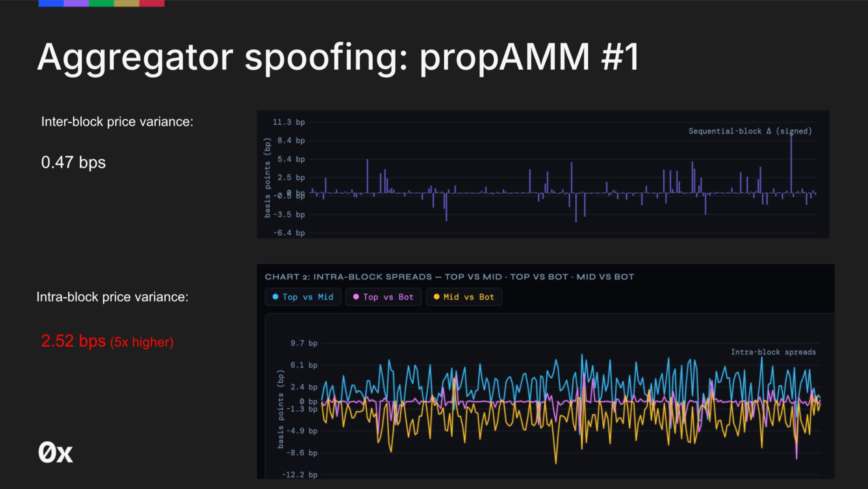
Task: Click the 0x logo
Action: pyautogui.click(x=55, y=452)
